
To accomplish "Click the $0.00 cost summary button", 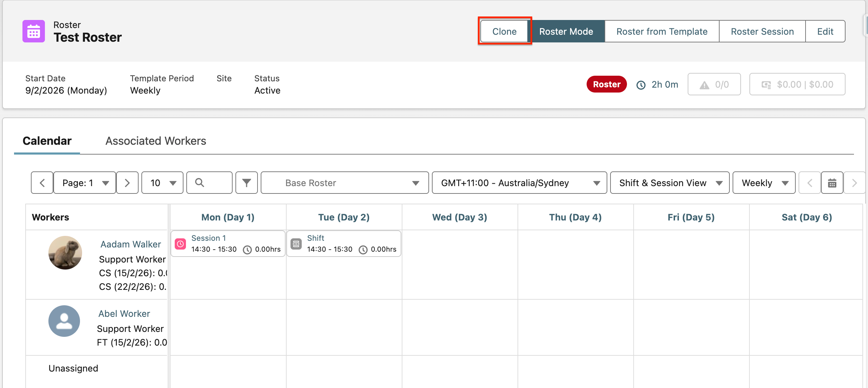I will pyautogui.click(x=797, y=84).
